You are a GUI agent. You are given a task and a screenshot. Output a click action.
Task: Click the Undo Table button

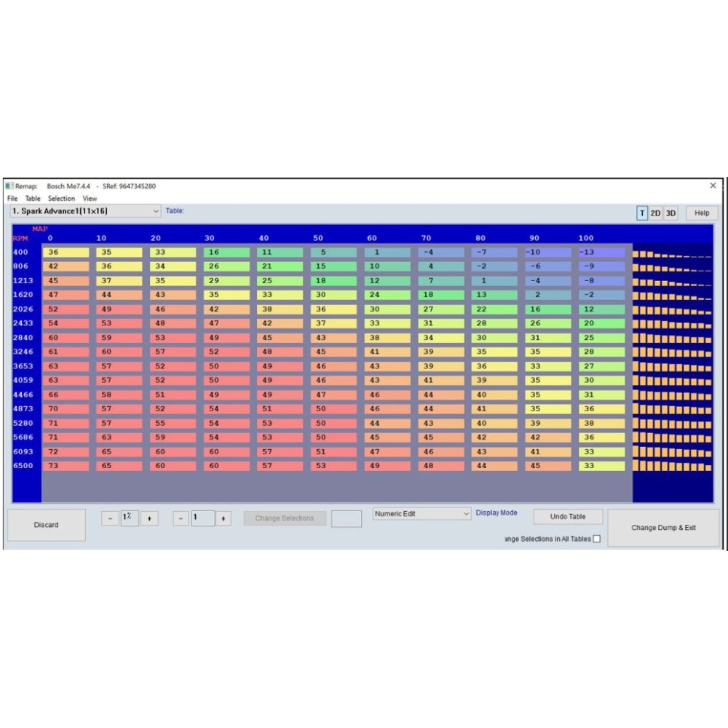[568, 517]
